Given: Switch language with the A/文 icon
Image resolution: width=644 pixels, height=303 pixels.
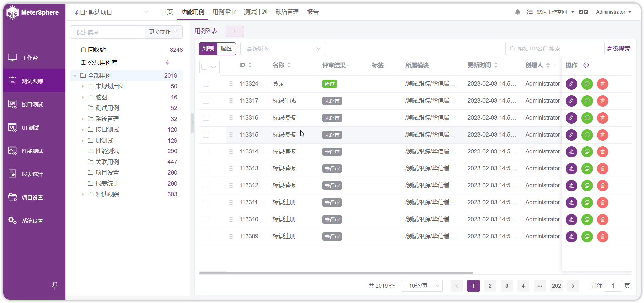Looking at the screenshot, I should [x=583, y=12].
